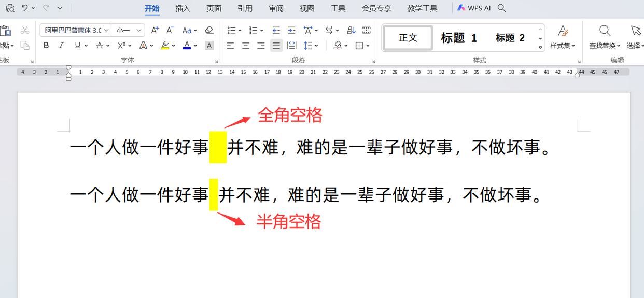Click the undo arrow icon
The height and width of the screenshot is (298, 644).
pyautogui.click(x=24, y=8)
